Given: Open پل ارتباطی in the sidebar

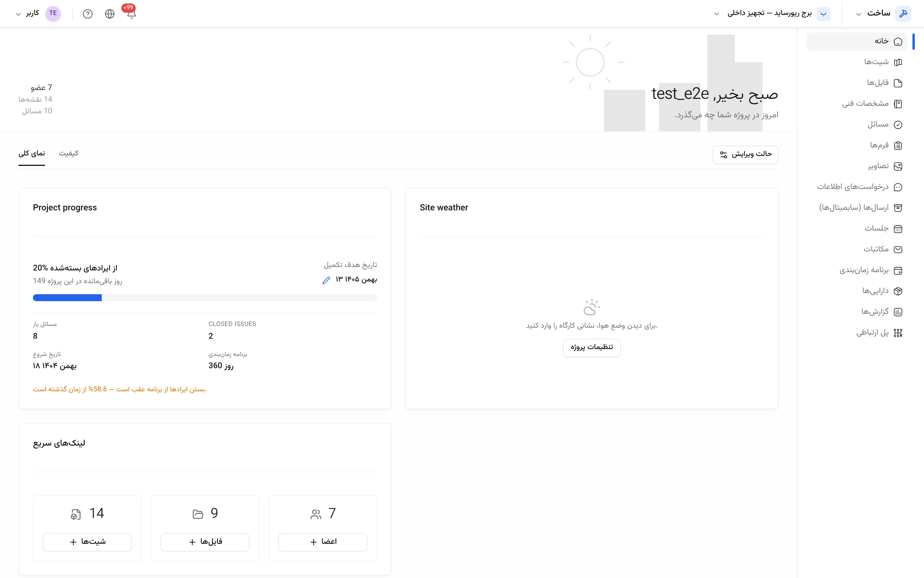Looking at the screenshot, I should pyautogui.click(x=856, y=333).
